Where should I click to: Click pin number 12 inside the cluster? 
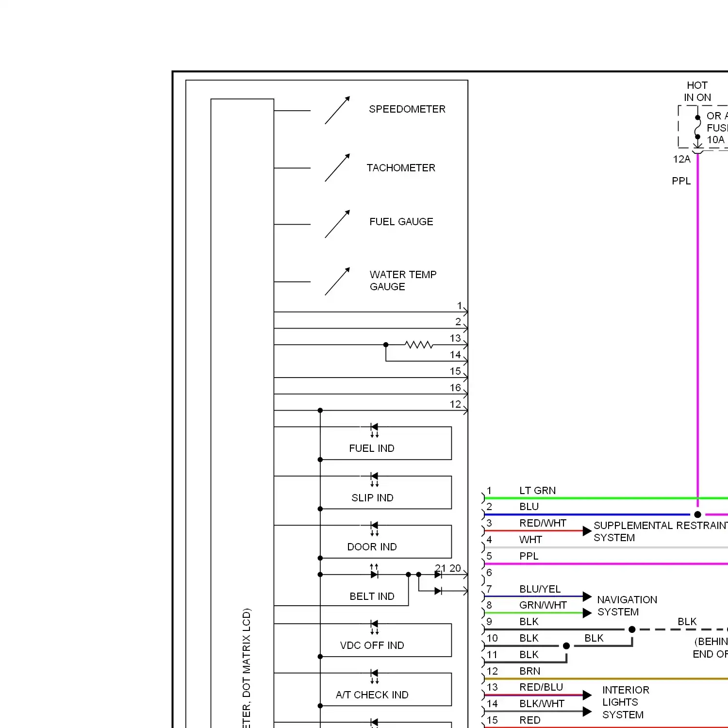tap(455, 404)
